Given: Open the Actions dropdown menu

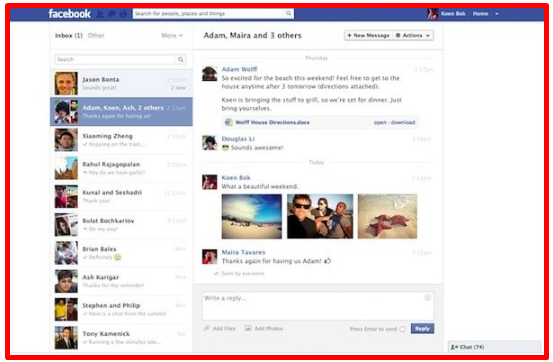Looking at the screenshot, I should click(x=413, y=35).
